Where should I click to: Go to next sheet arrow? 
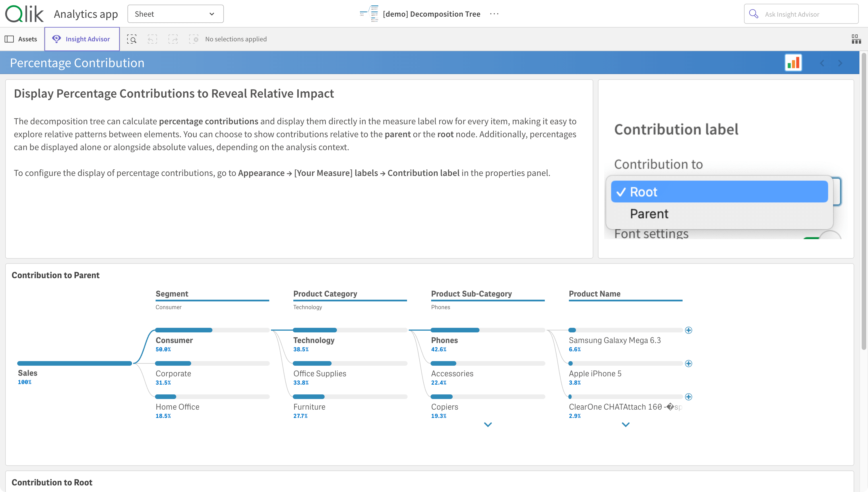pos(840,63)
